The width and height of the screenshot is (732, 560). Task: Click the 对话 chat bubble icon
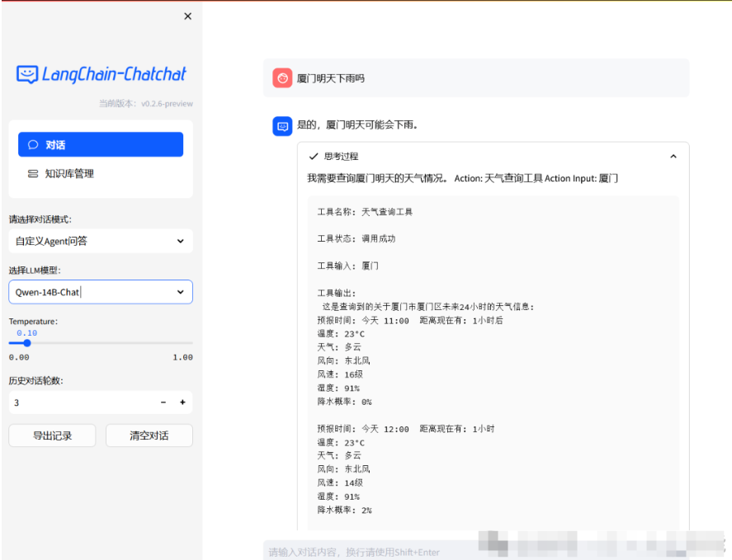click(33, 144)
